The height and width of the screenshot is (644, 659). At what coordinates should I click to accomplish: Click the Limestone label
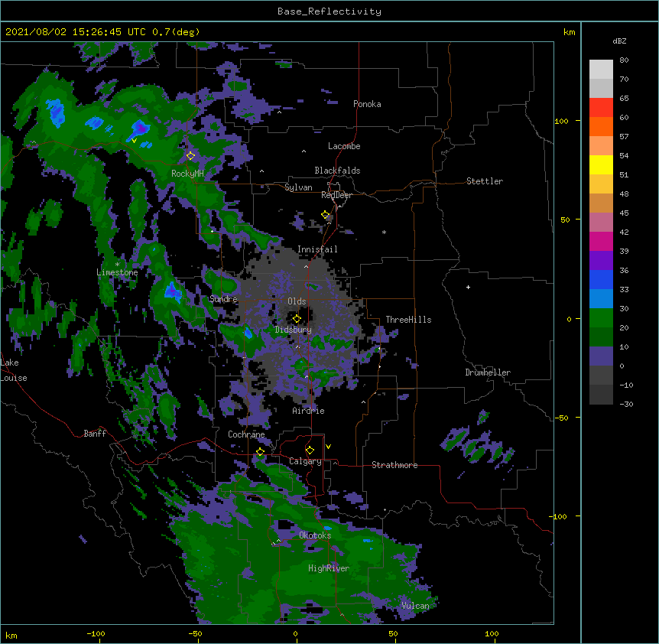[117, 272]
